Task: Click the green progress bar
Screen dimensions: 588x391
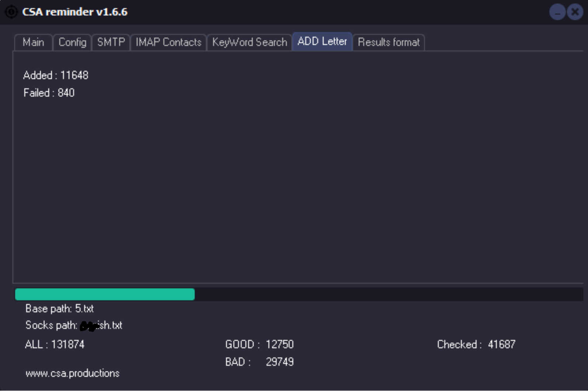Action: [x=105, y=294]
